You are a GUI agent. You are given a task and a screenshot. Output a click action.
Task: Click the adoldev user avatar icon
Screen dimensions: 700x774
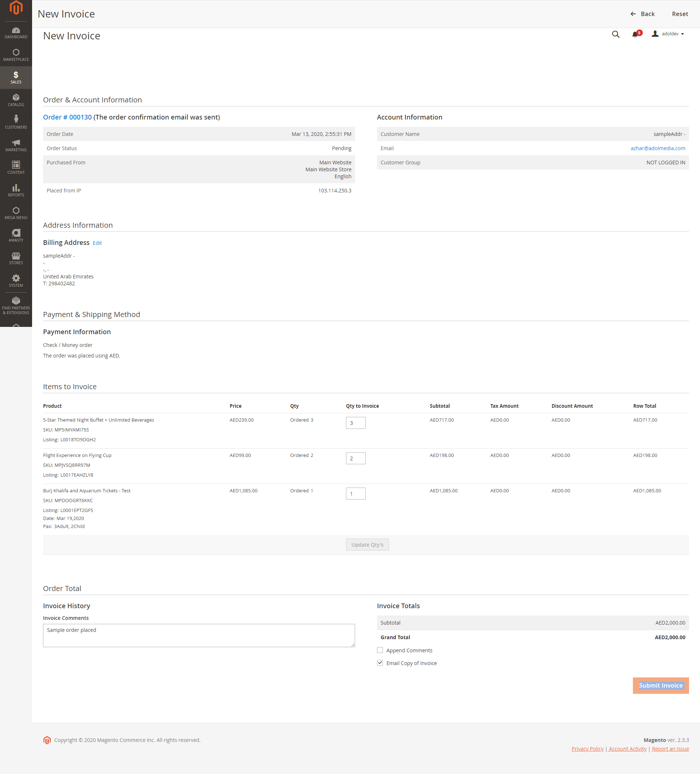[655, 34]
